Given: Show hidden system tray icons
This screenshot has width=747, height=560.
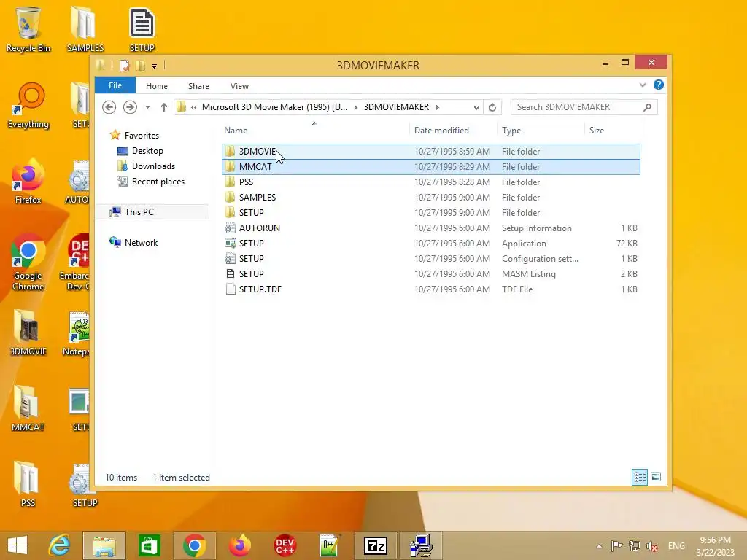Looking at the screenshot, I should pos(599,546).
